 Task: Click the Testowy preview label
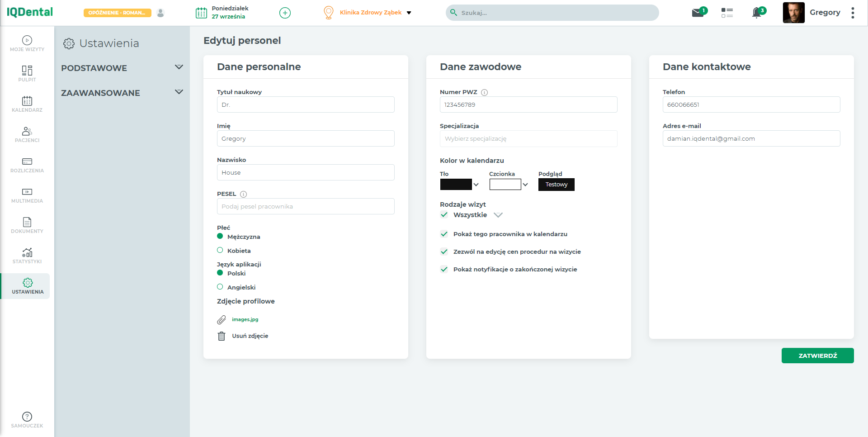tap(557, 185)
